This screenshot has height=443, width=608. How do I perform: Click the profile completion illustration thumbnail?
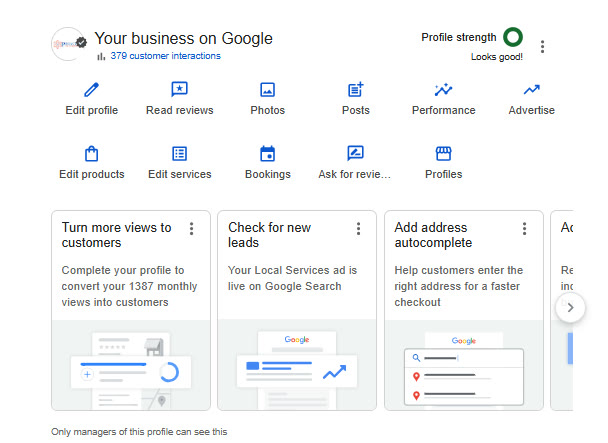point(131,365)
